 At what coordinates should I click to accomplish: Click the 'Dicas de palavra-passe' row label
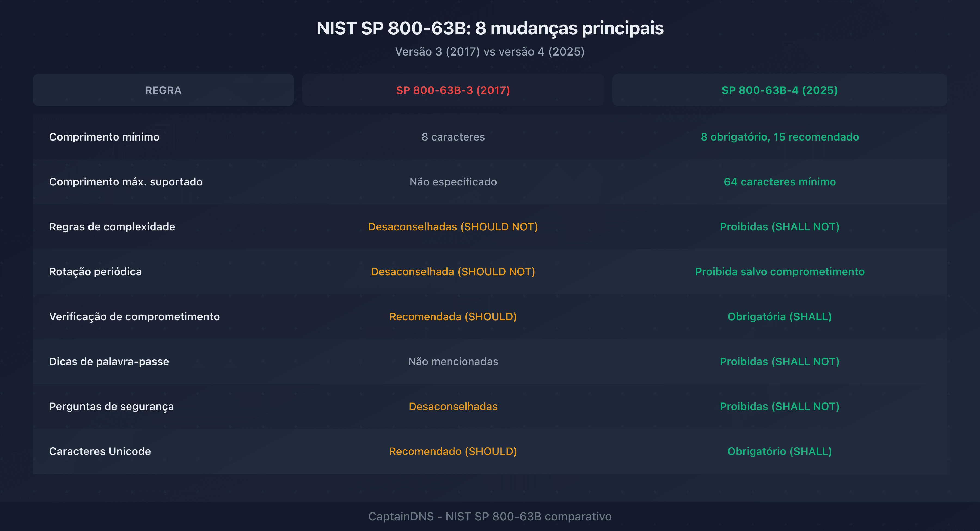pyautogui.click(x=109, y=361)
